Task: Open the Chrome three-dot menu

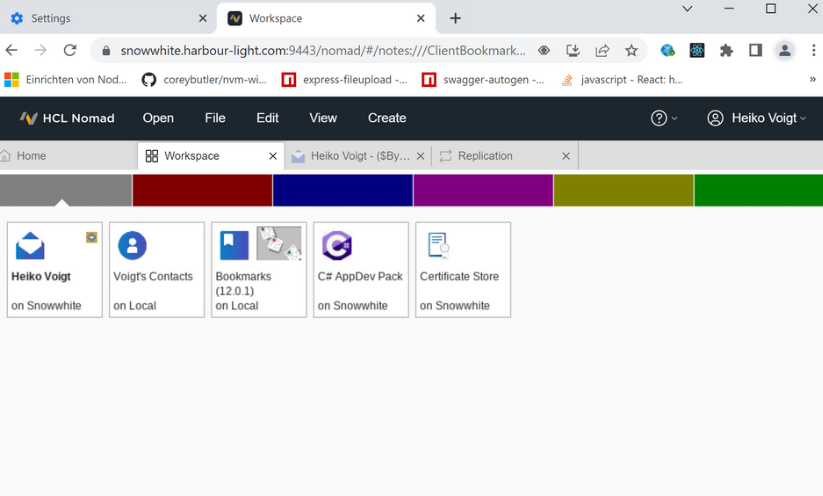Action: pos(814,50)
